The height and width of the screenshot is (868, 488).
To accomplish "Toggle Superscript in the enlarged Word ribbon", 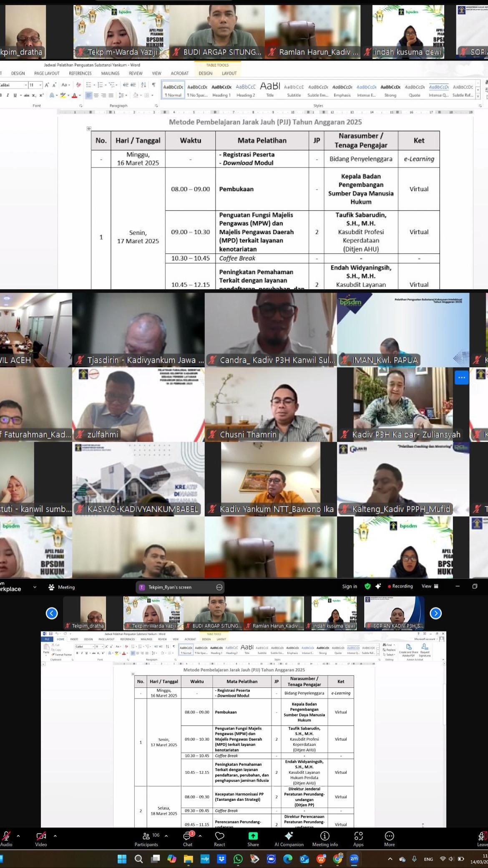I will 41,95.
